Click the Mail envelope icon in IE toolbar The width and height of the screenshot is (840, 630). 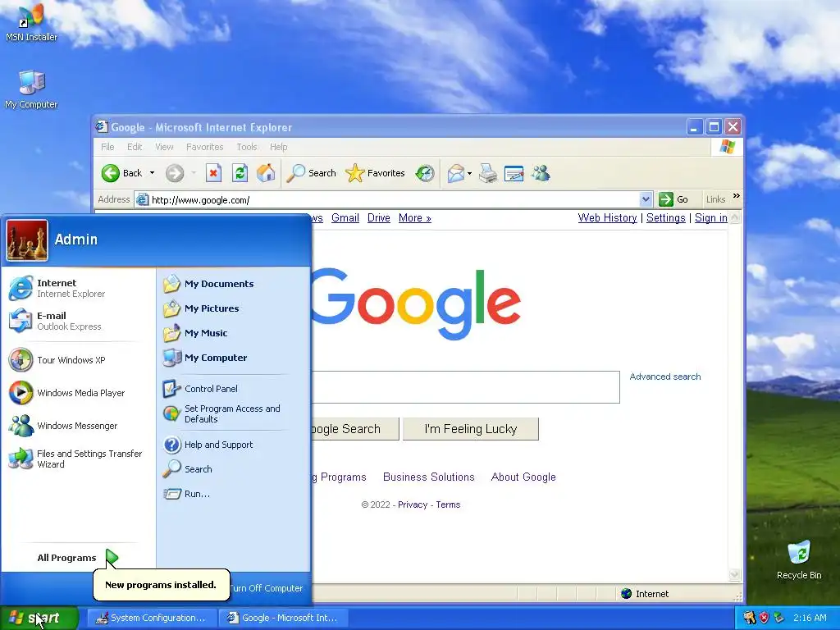point(455,173)
